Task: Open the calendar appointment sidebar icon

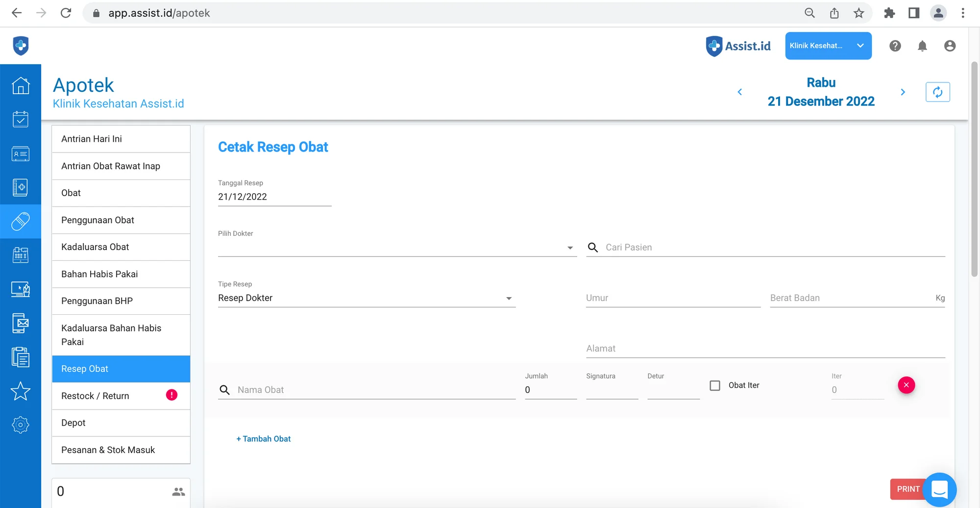Action: pyautogui.click(x=21, y=119)
